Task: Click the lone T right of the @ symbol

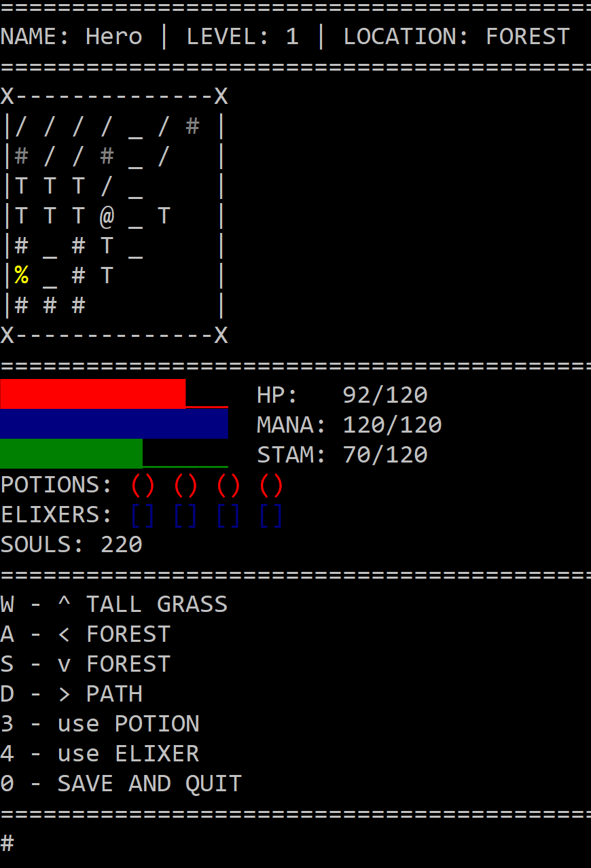Action: 164,216
